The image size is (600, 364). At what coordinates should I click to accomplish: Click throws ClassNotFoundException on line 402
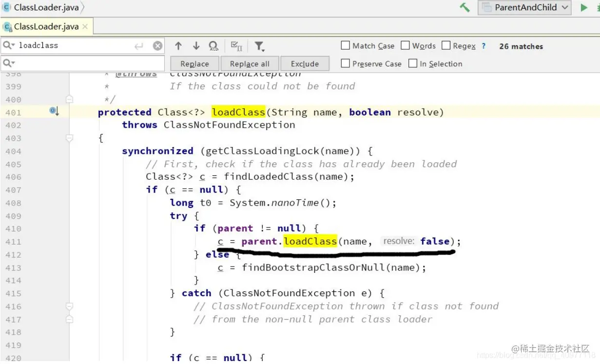[x=209, y=125]
